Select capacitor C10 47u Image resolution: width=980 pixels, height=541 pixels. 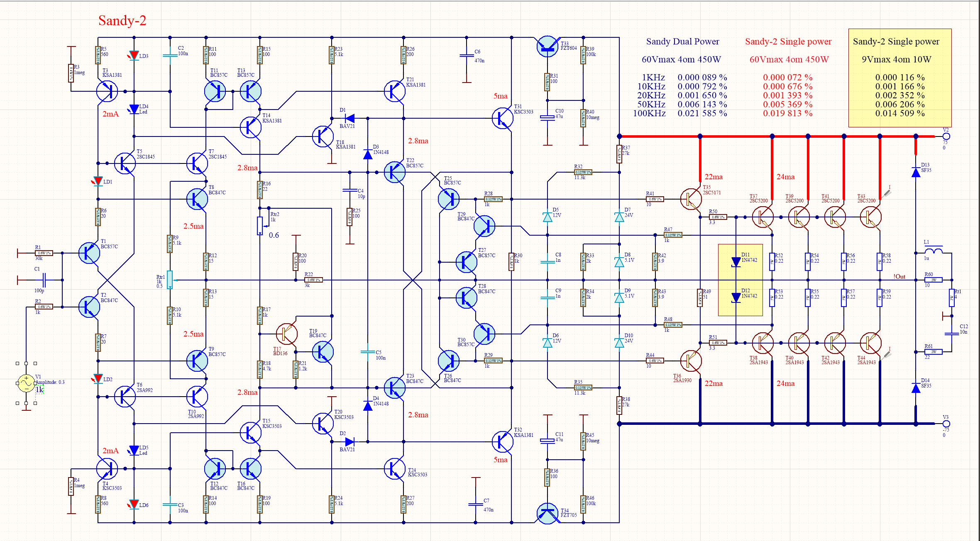[x=547, y=118]
